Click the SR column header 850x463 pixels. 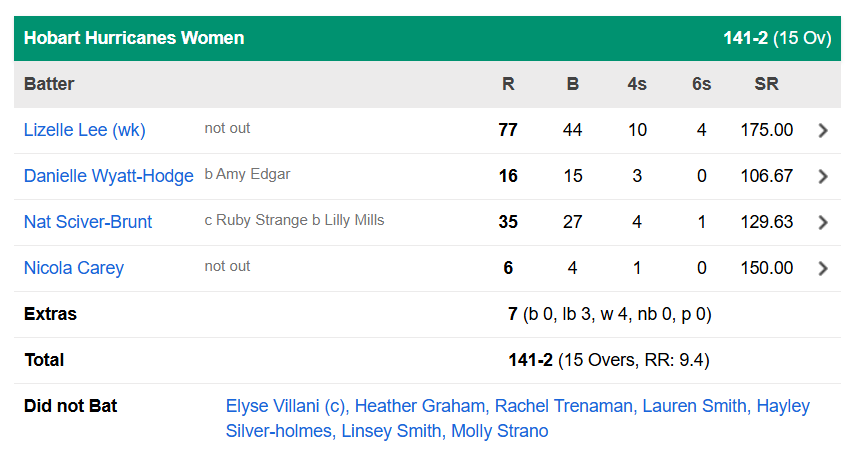click(x=766, y=84)
